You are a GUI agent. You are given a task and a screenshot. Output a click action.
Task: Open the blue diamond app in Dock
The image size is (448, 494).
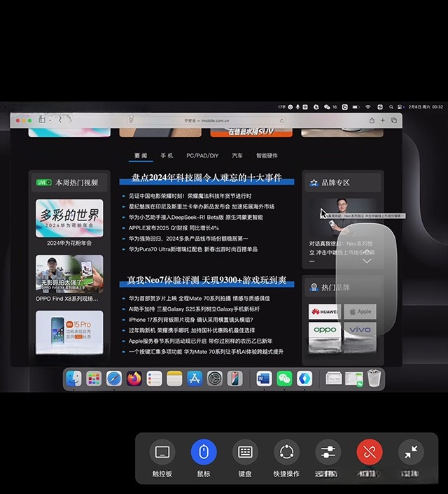(304, 379)
